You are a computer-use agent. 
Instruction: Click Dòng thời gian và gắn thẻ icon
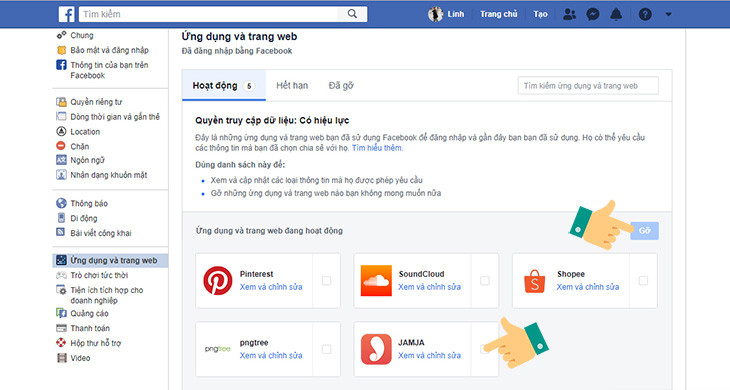[x=61, y=116]
